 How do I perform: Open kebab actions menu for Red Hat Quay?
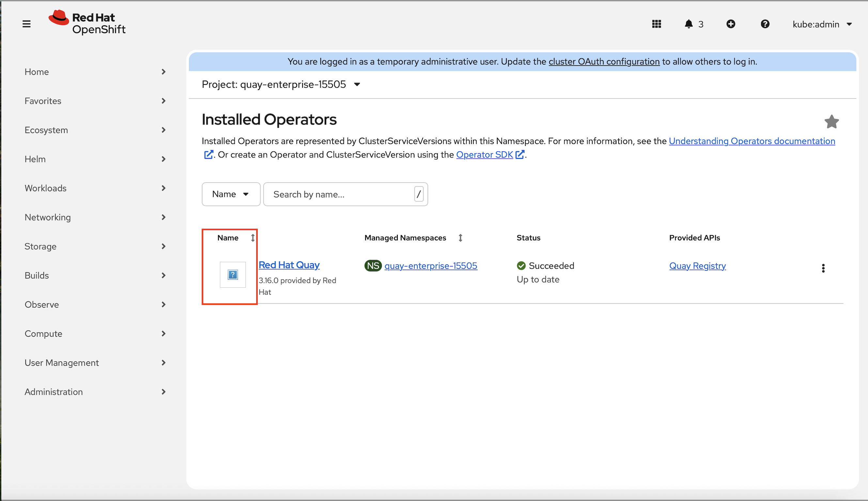[823, 268]
